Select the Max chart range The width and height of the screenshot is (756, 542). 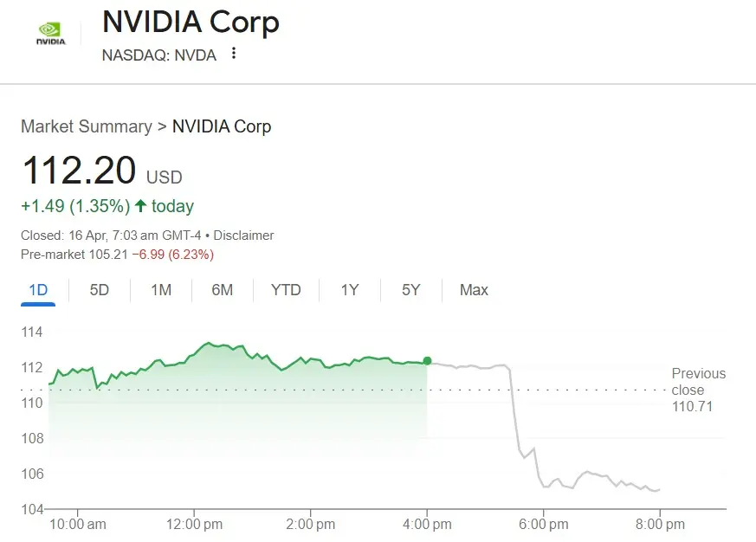pos(474,290)
